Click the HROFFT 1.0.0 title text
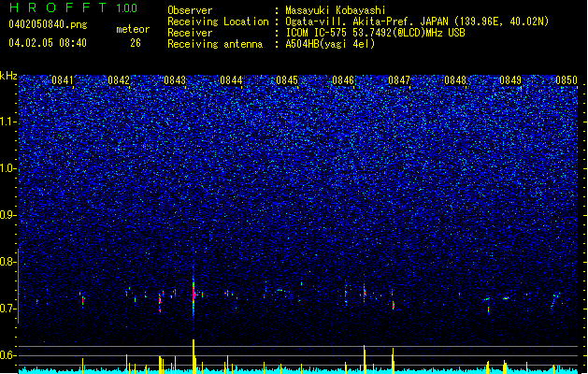Screen dimensions: 588x374 click(74, 7)
